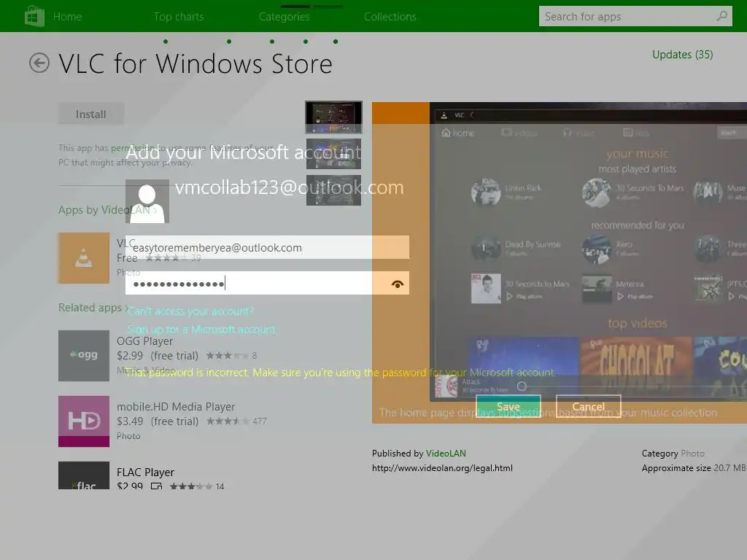
Task: Open the OGG Player app icon
Action: pos(84,356)
